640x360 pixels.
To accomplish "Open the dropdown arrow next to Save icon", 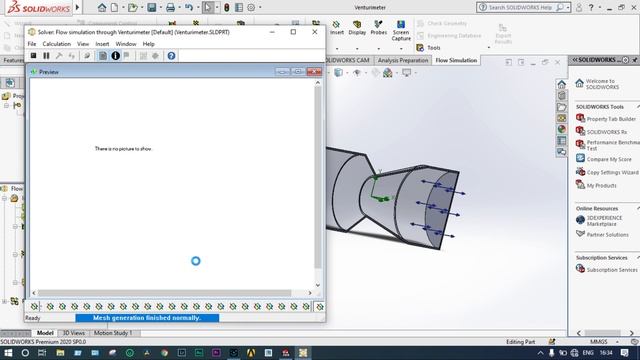I will tap(160, 7).
